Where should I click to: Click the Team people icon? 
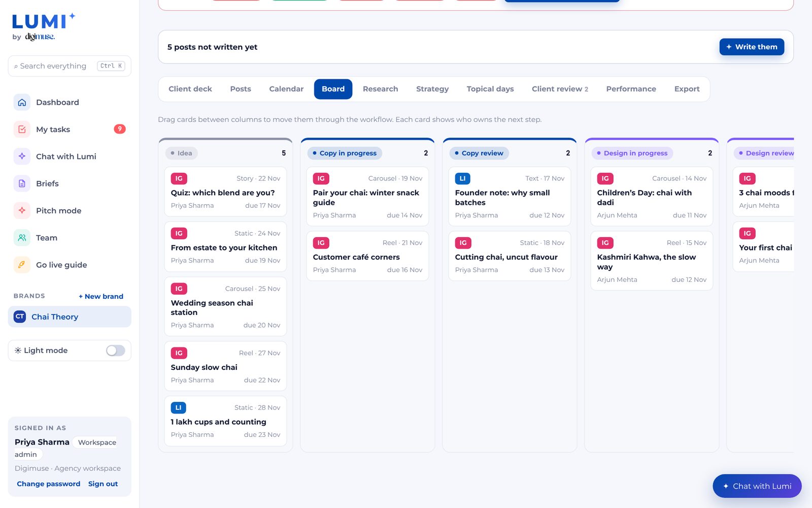(x=22, y=238)
